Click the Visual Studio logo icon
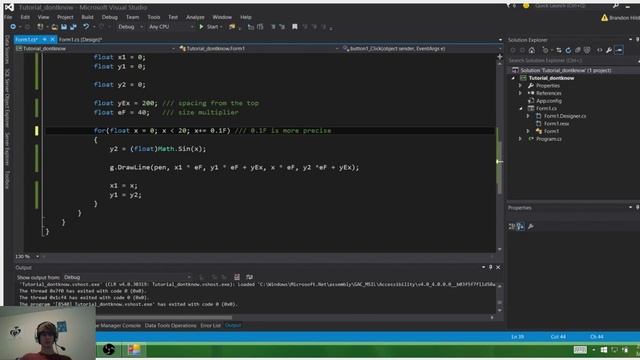This screenshot has height=360, width=640. point(9,7)
